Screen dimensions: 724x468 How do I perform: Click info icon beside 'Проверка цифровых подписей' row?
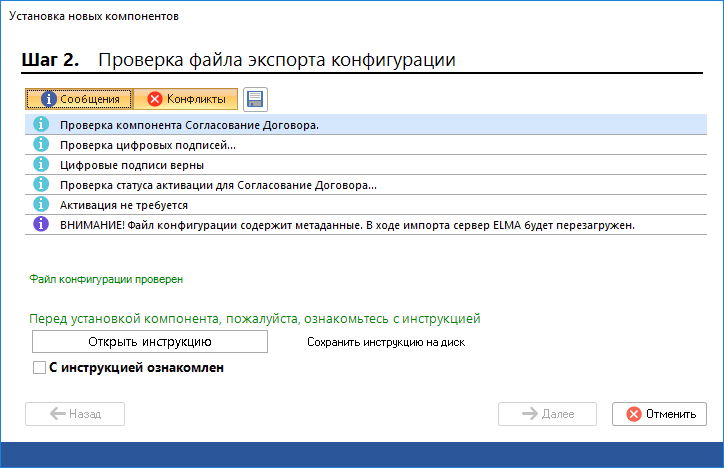(x=41, y=145)
